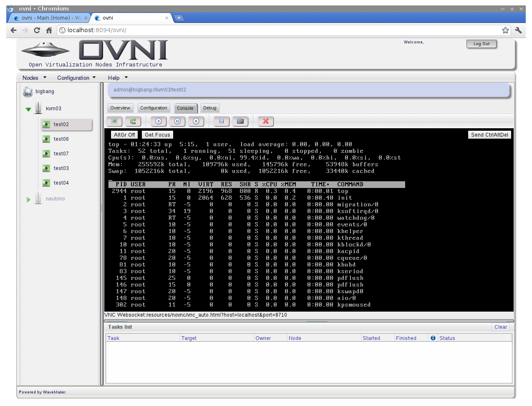The height and width of the screenshot is (406, 532).
Task: Open the console view via the monitor icon
Action: coord(114,121)
